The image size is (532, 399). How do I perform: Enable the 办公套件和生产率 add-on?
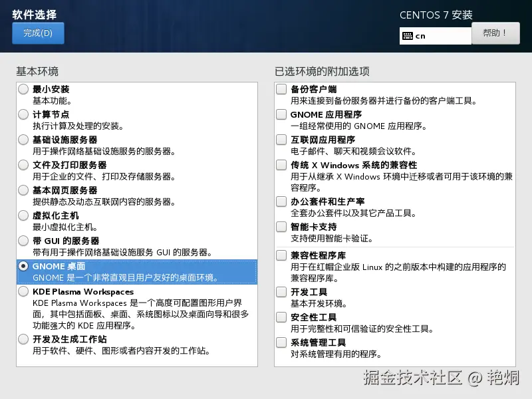pos(280,201)
